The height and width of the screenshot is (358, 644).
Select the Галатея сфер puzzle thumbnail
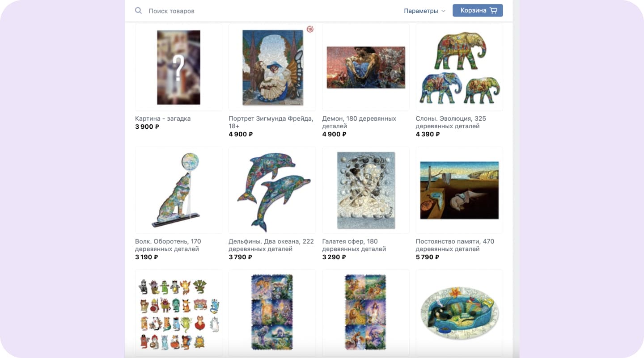click(366, 190)
